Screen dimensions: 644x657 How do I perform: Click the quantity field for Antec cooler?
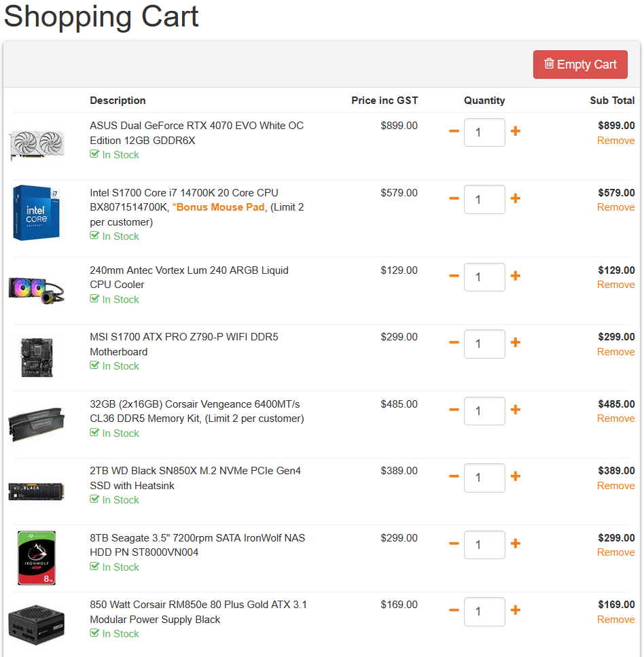tap(484, 277)
